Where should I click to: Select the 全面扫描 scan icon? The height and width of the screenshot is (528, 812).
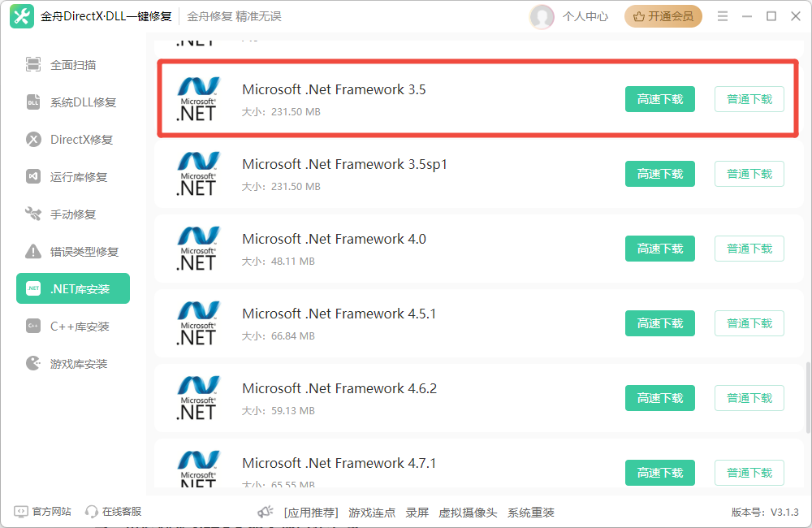point(33,65)
